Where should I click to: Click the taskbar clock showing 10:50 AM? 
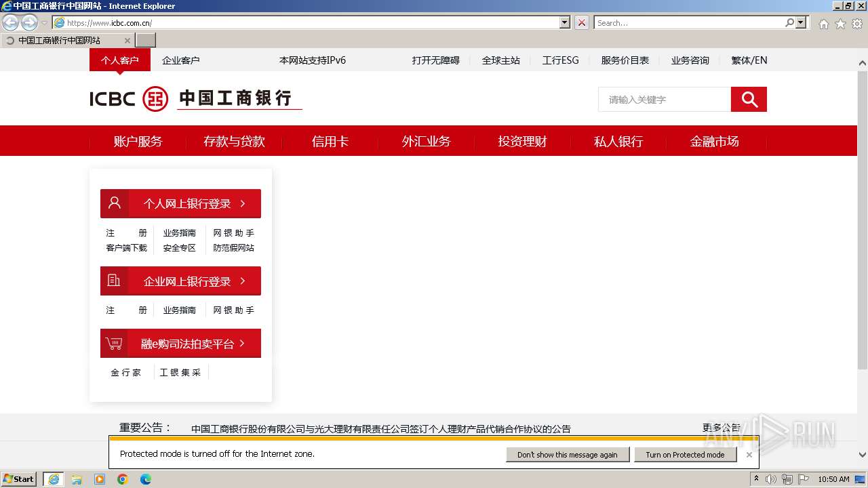point(833,479)
